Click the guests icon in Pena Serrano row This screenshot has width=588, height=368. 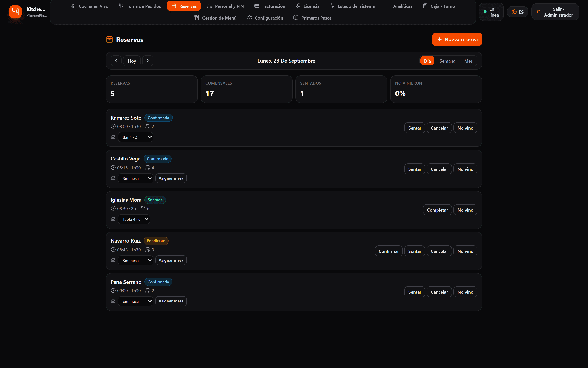[148, 290]
